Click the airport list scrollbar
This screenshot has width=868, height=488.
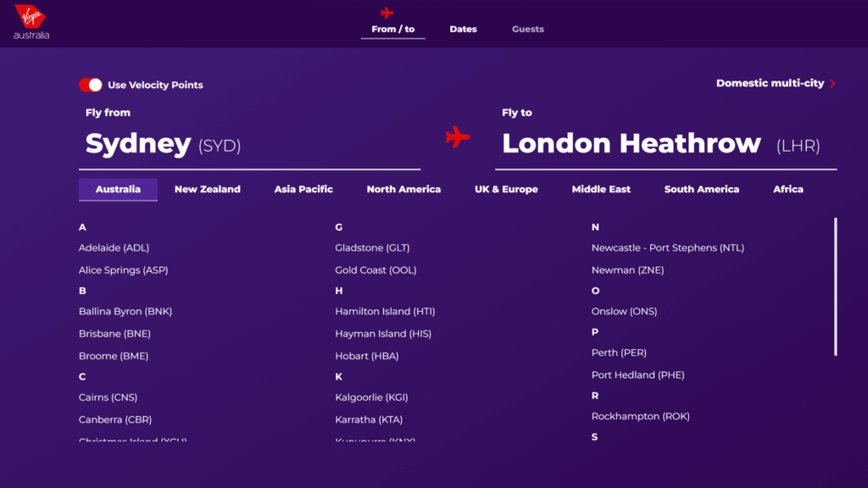point(836,286)
